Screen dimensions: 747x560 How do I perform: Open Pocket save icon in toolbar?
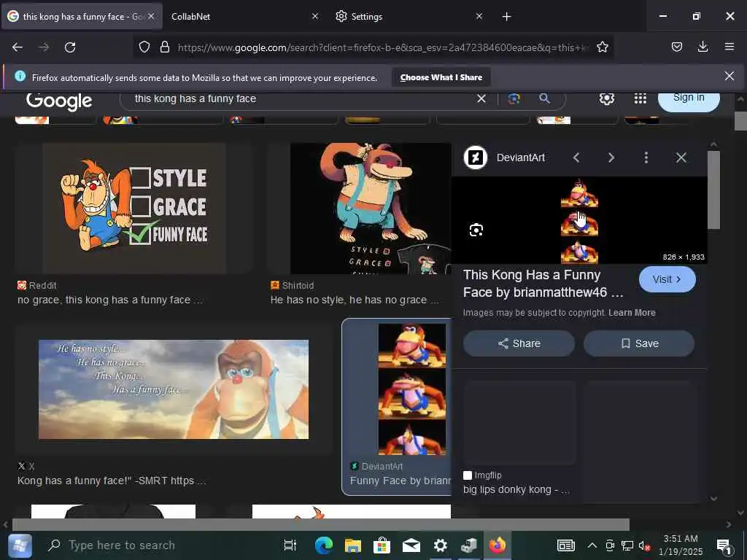coord(676,47)
